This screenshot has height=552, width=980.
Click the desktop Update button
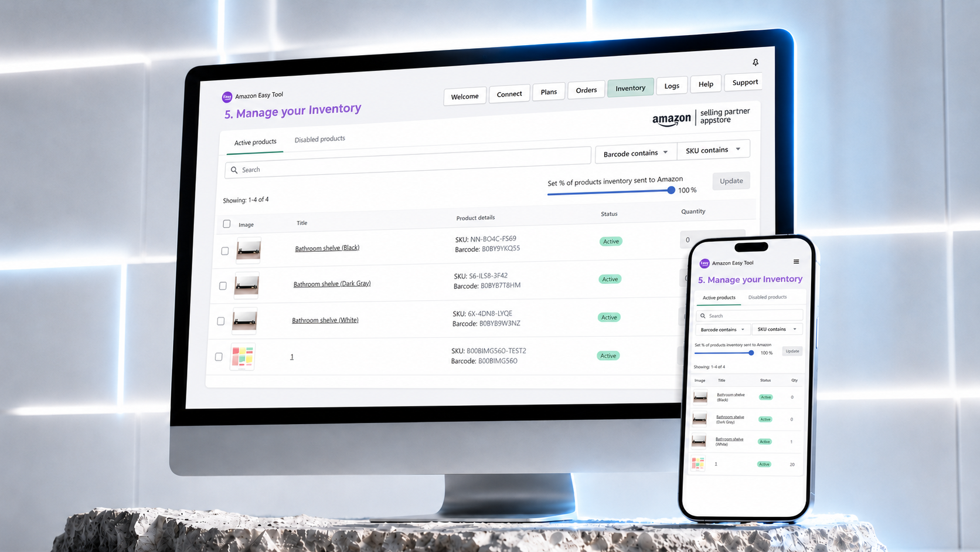(731, 181)
